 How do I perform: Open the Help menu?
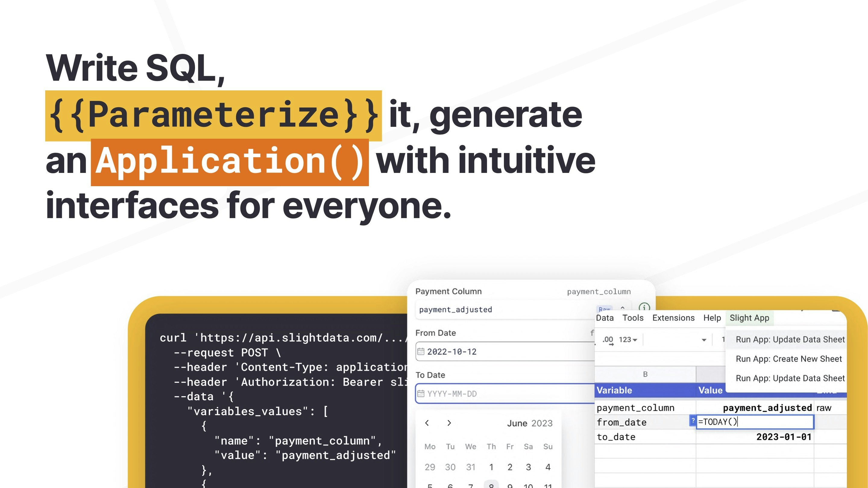712,318
